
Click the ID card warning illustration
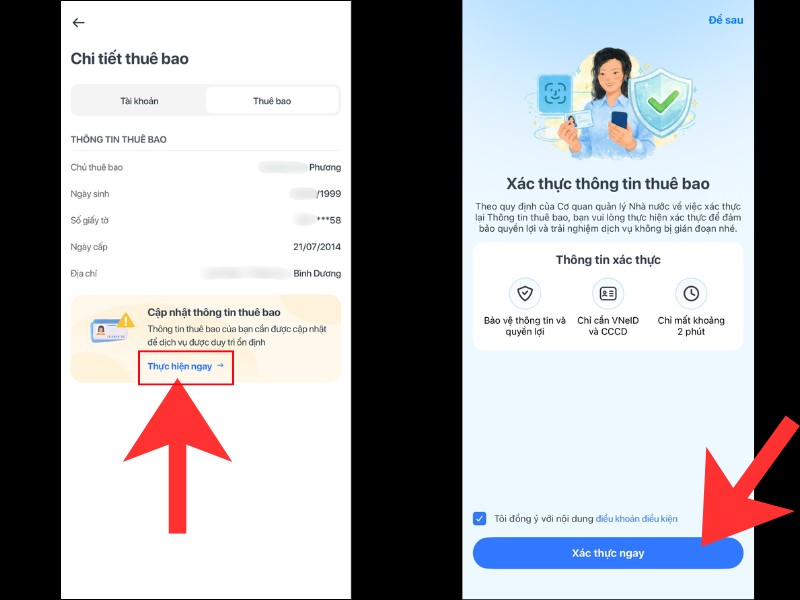click(x=112, y=328)
